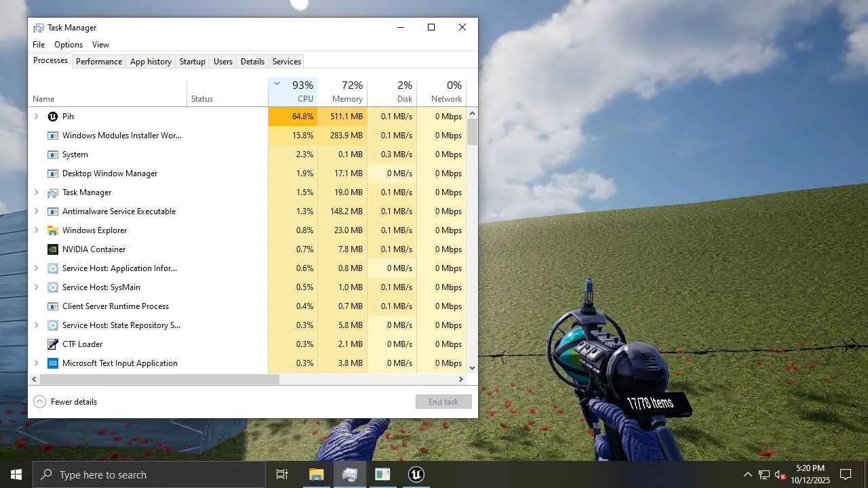The width and height of the screenshot is (868, 488).
Task: Open the Windows Start menu
Action: pos(16,474)
